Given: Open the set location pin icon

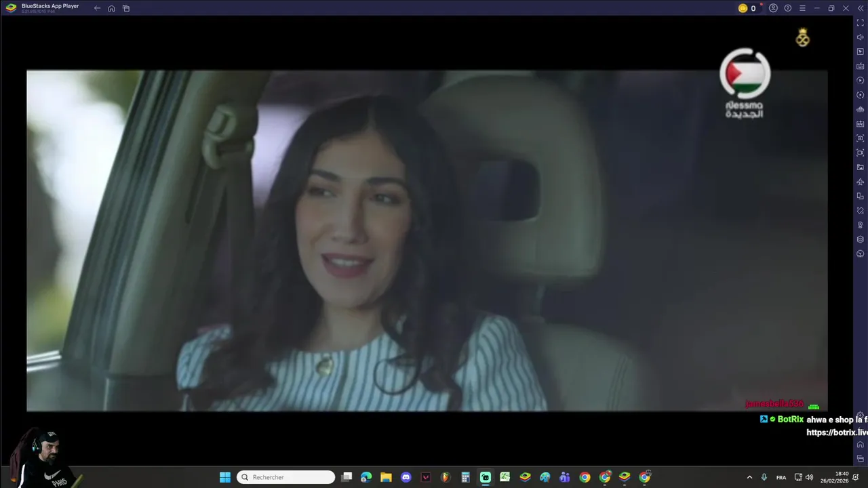Looking at the screenshot, I should click(860, 225).
